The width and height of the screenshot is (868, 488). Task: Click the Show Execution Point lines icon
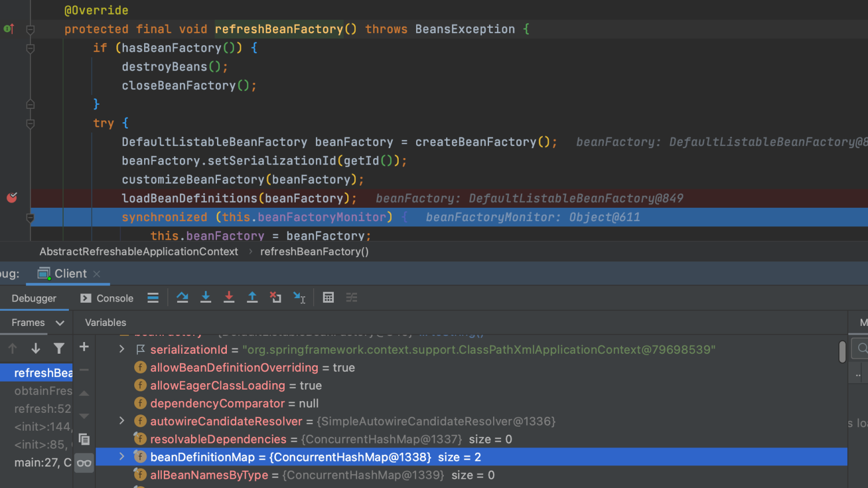click(x=153, y=298)
